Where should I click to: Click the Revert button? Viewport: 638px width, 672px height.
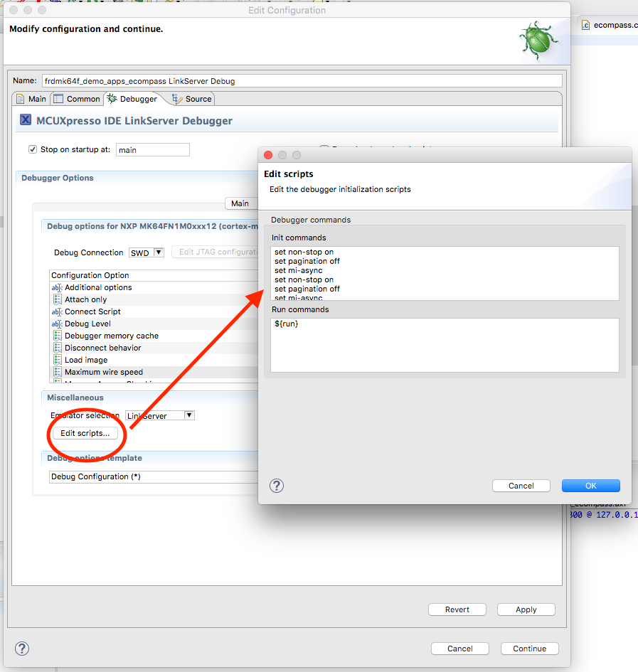click(457, 609)
